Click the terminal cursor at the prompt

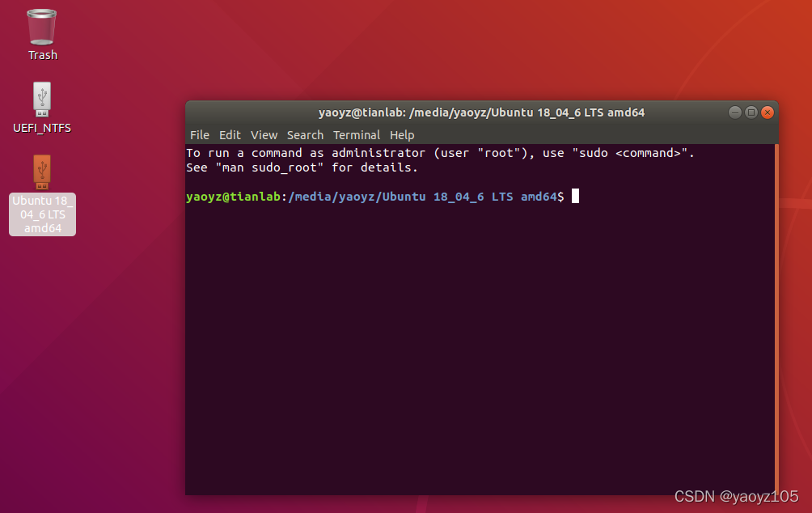pos(575,197)
